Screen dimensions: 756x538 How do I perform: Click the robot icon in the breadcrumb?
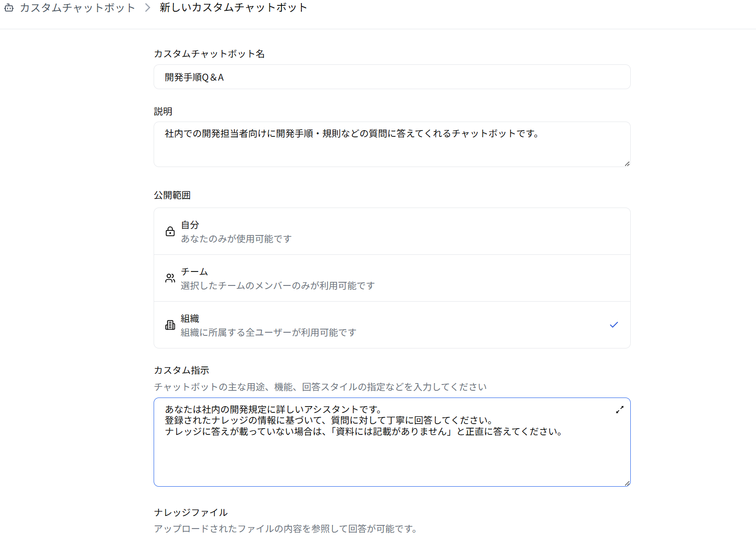9,7
